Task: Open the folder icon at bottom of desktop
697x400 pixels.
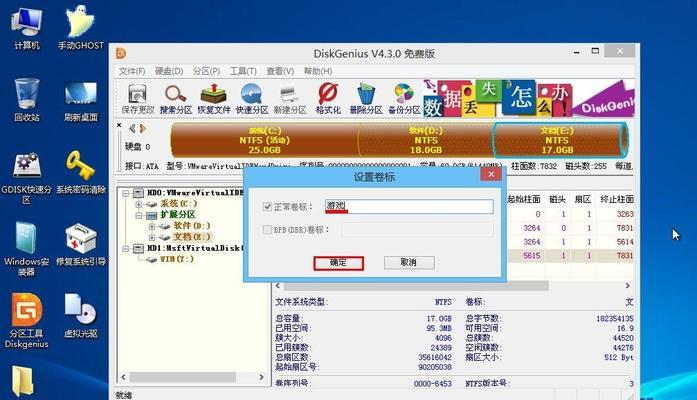Action: 22,381
